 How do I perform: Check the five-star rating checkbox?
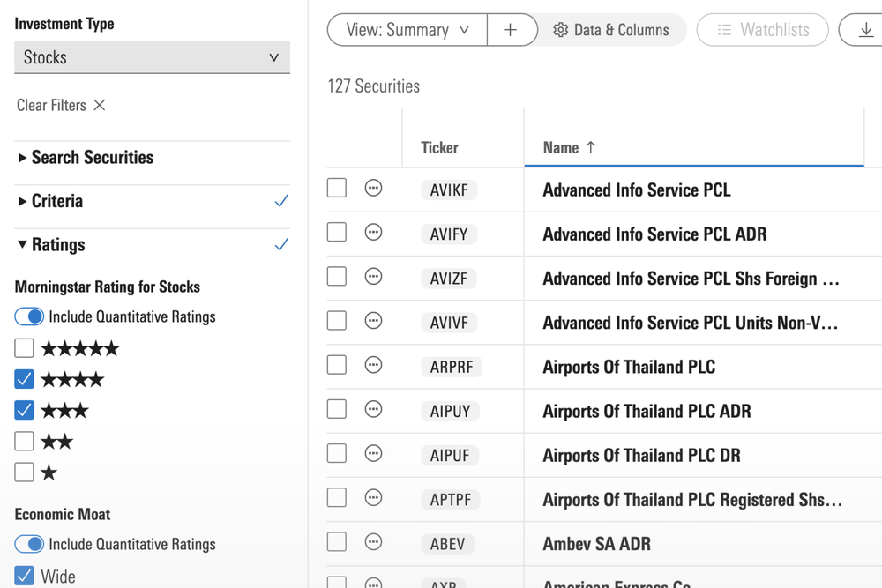click(x=25, y=348)
